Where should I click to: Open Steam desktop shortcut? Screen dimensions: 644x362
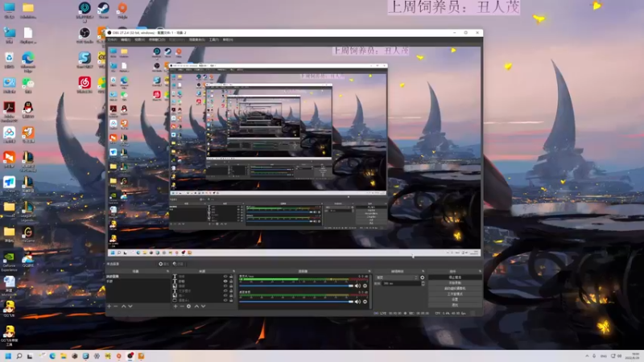(103, 10)
